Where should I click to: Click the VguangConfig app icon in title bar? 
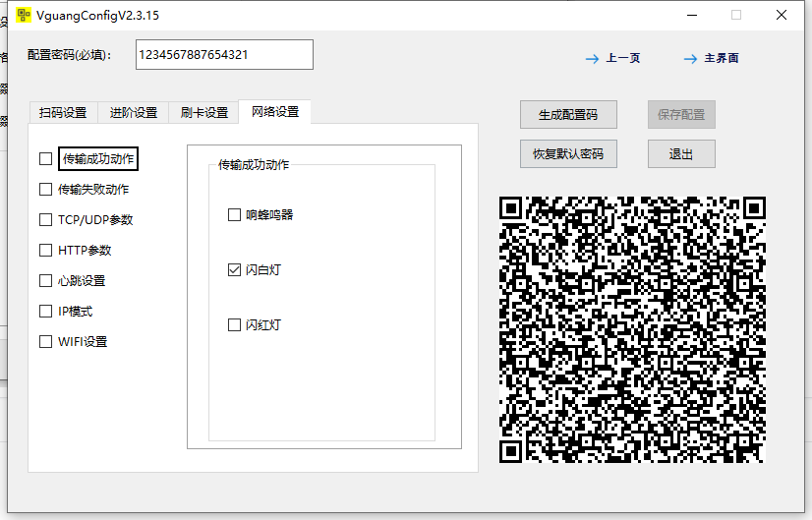coord(24,15)
